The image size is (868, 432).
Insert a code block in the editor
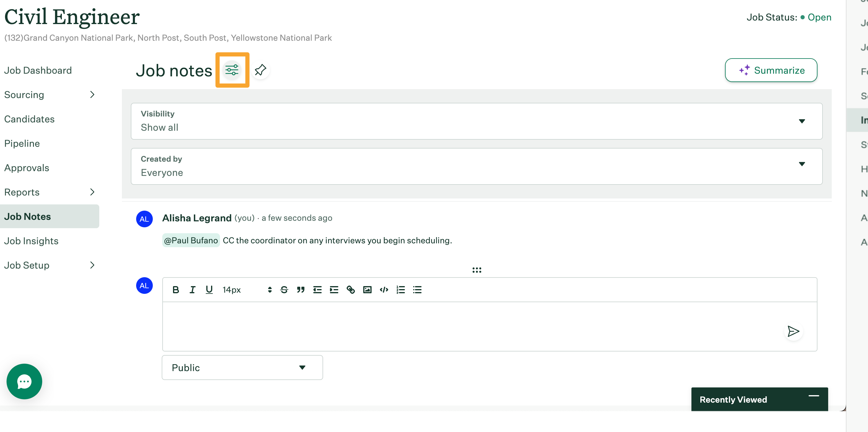click(383, 290)
